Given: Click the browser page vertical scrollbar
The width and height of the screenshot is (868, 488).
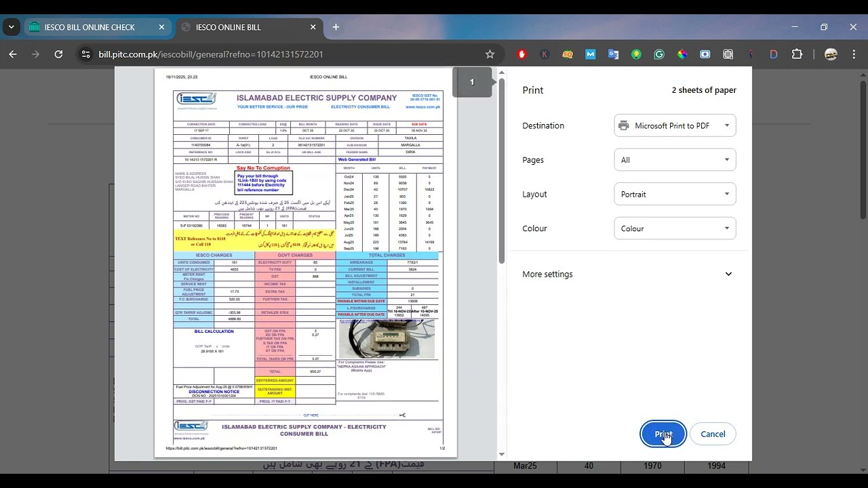Looking at the screenshot, I should (x=863, y=149).
